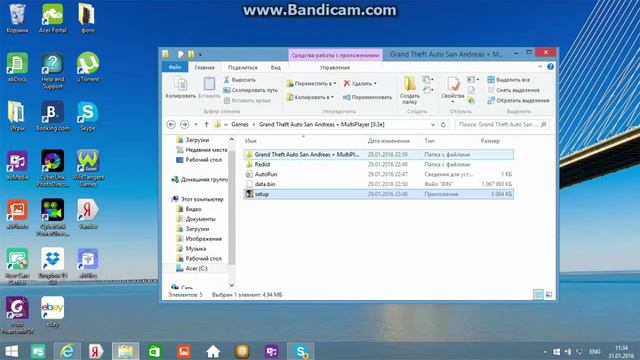Open Quick Access Toolbar customize dropdown
Viewport: 640px width, 360px height.
[200, 54]
